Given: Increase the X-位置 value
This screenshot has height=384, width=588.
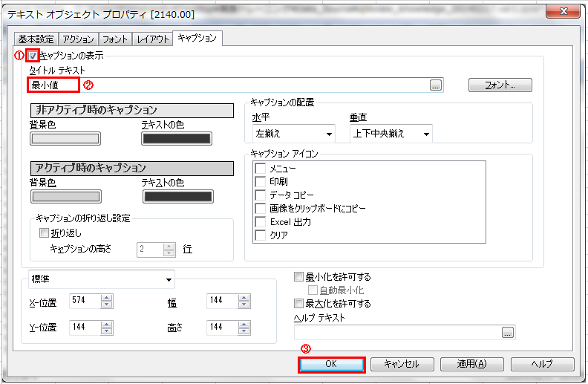Looking at the screenshot, I should click(107, 298).
